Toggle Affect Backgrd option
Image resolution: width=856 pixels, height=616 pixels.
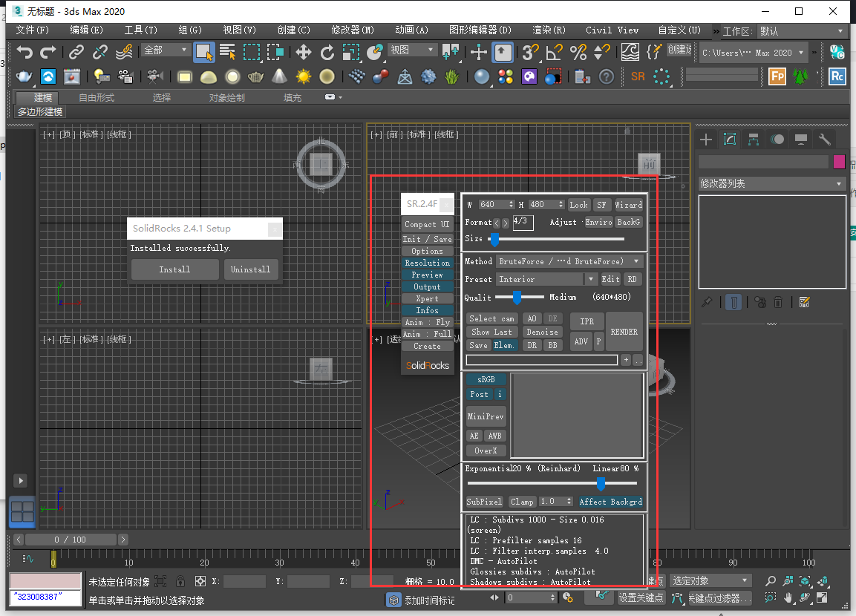[610, 502]
